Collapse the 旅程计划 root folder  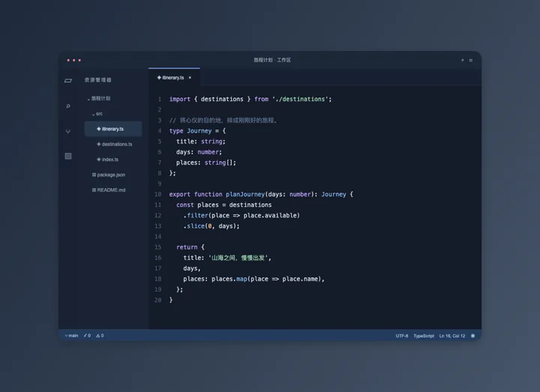88,99
